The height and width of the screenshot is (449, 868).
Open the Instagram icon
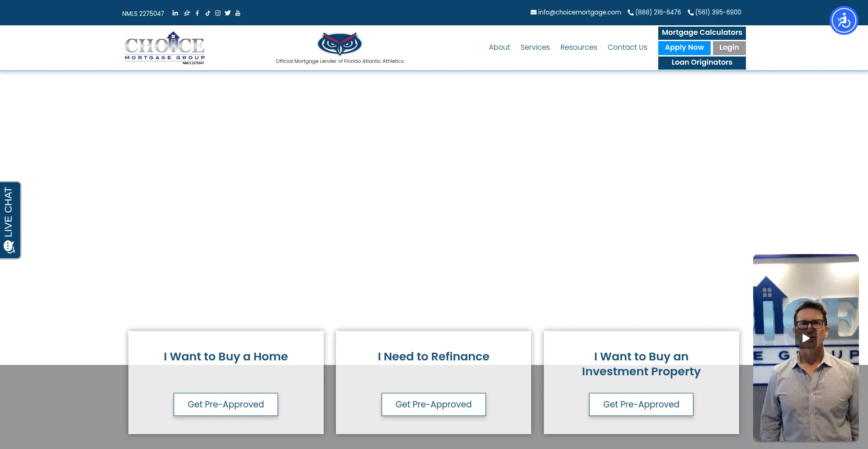coord(217,13)
